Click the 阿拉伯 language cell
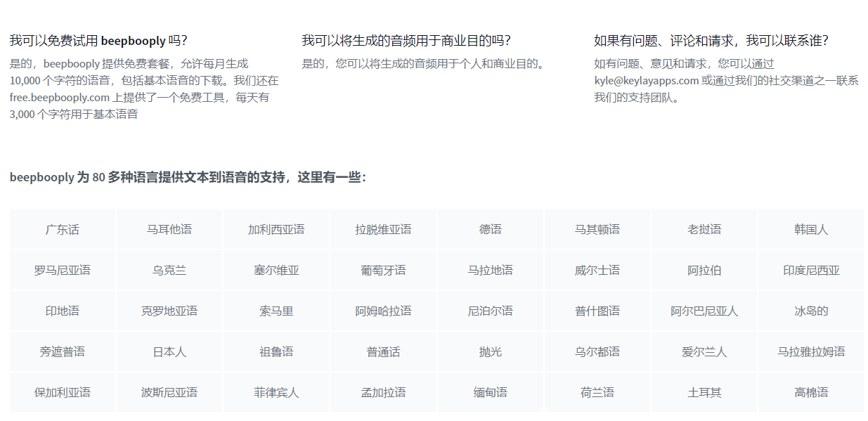Viewport: 868px width, 421px height. (704, 270)
